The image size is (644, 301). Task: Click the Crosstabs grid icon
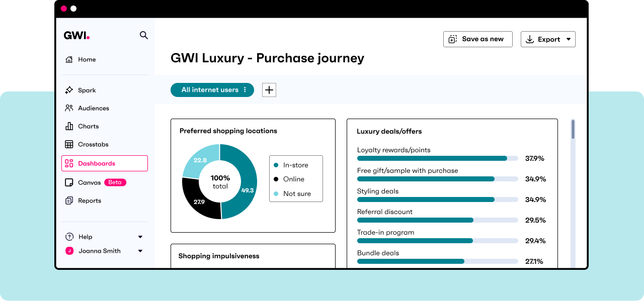68,144
